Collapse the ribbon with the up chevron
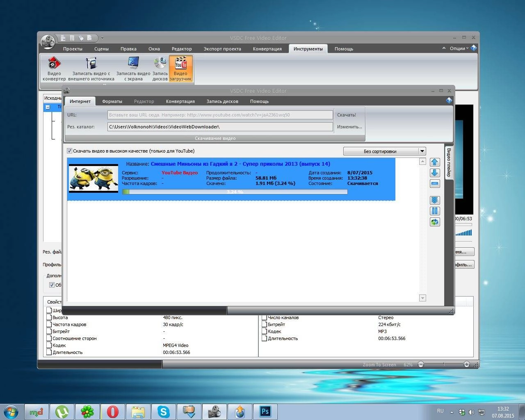Screen dimensions: 525x420 [444, 48]
